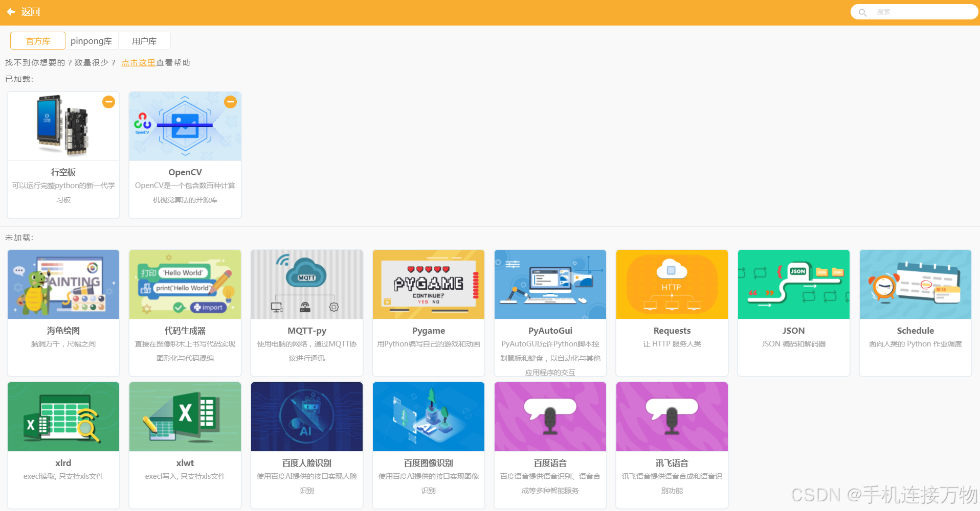Remove the loaded OpenCV library with minus icon
The width and height of the screenshot is (980, 511).
coord(231,102)
